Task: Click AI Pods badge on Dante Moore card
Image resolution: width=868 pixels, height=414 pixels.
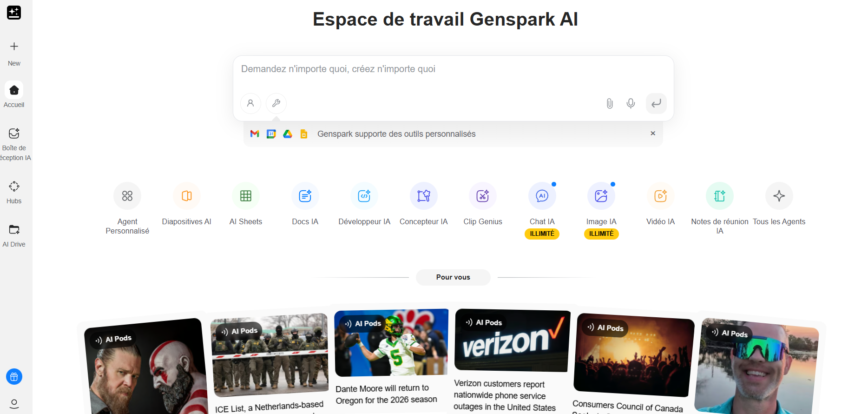Action: pyautogui.click(x=362, y=323)
